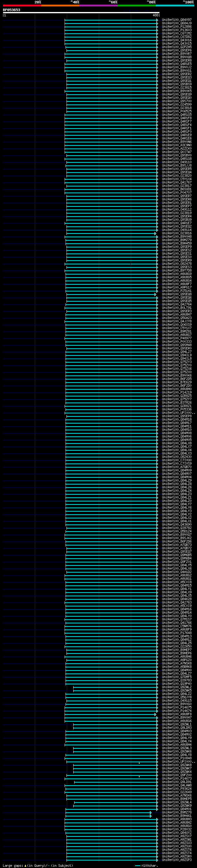The width and height of the screenshot is (197, 868).
Task: Select hit UniRef100_Q5D1Z4
Action: (177, 531)
